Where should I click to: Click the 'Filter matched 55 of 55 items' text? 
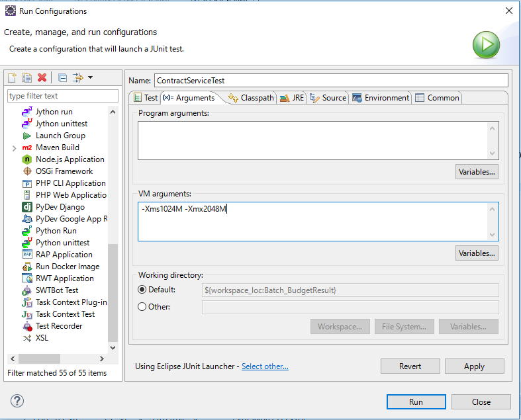57,373
